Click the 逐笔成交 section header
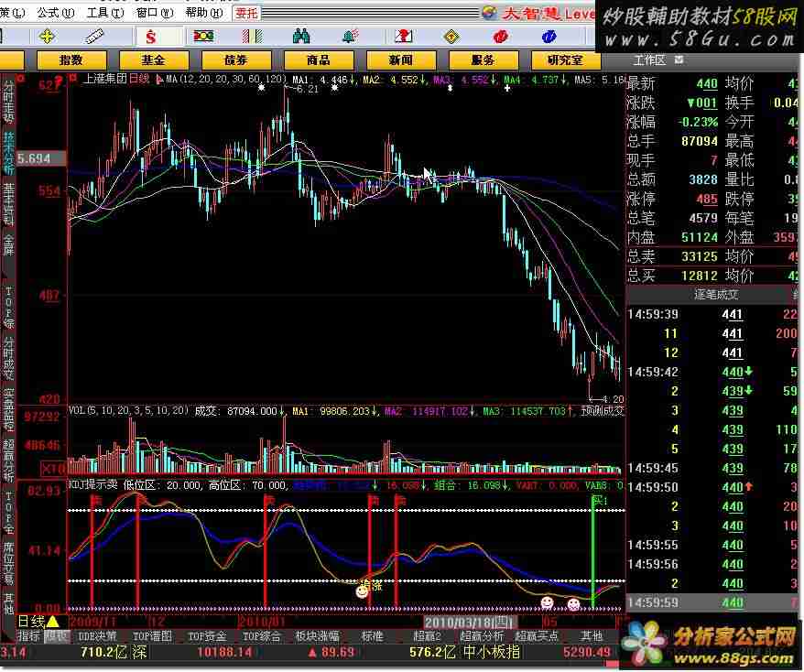804x672 pixels. click(716, 294)
